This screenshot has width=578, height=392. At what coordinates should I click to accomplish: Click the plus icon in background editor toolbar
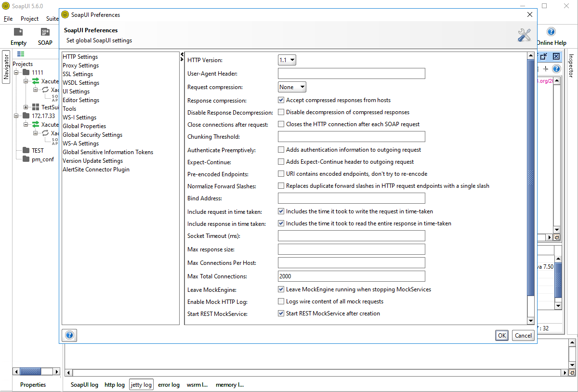[x=546, y=69]
